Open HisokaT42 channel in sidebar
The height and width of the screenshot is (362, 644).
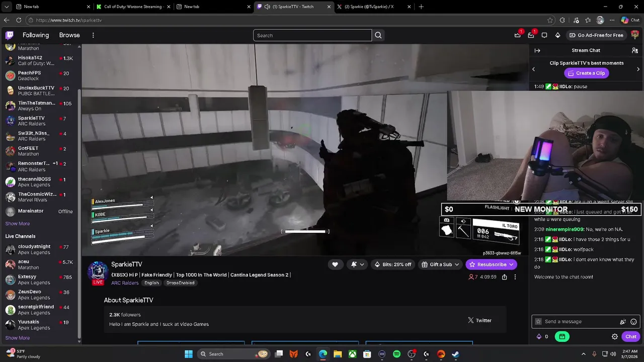click(40, 60)
